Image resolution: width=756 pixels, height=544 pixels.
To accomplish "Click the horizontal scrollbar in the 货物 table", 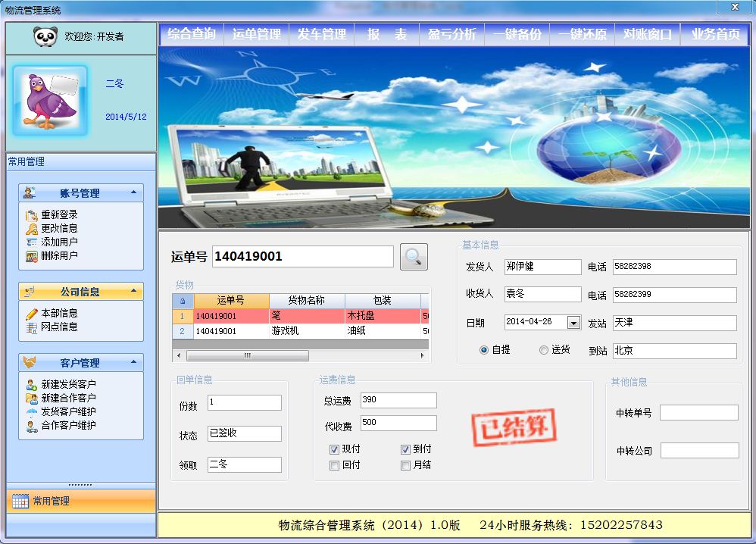I will [247, 355].
